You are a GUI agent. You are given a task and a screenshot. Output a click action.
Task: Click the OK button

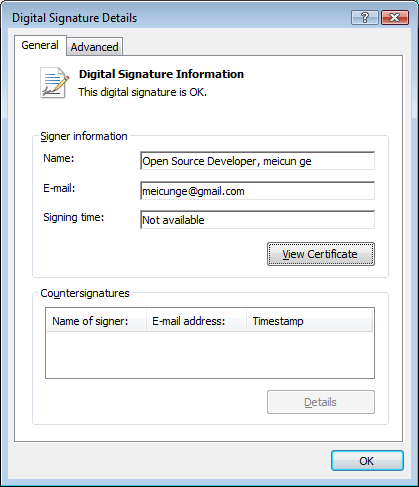(x=367, y=461)
